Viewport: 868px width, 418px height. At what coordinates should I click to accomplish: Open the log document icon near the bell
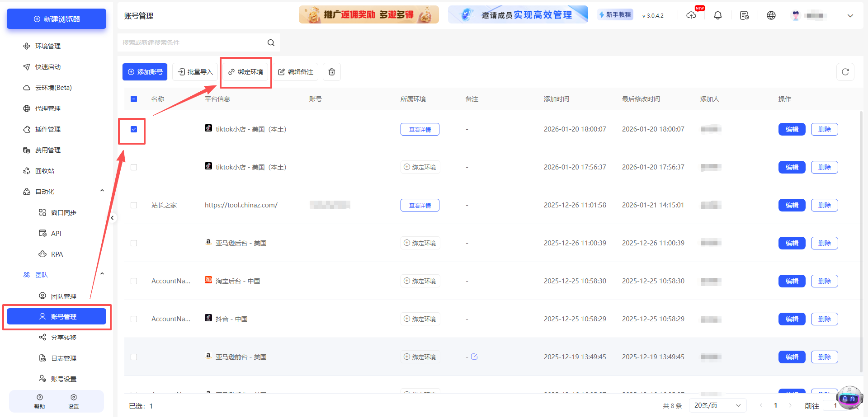pos(745,15)
